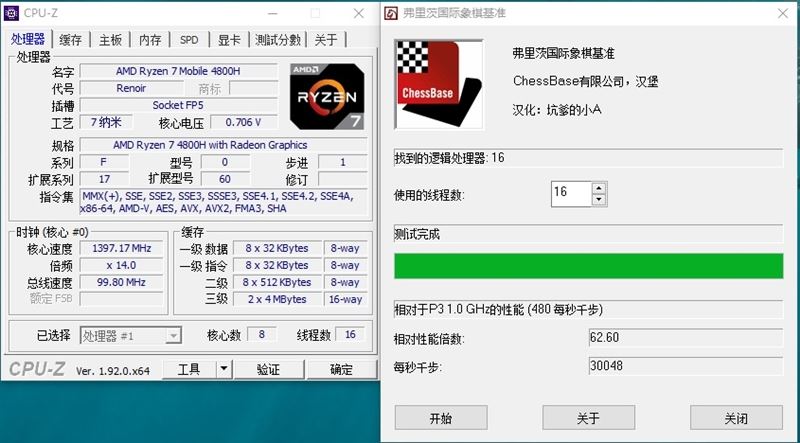Click the core count value 8
Screen dimensions: 800x443
262,334
